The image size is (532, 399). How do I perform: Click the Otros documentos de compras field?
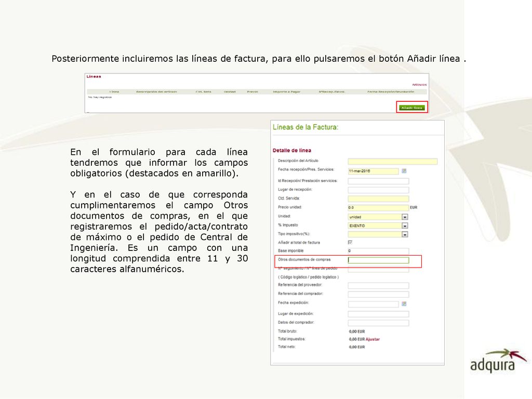378,260
